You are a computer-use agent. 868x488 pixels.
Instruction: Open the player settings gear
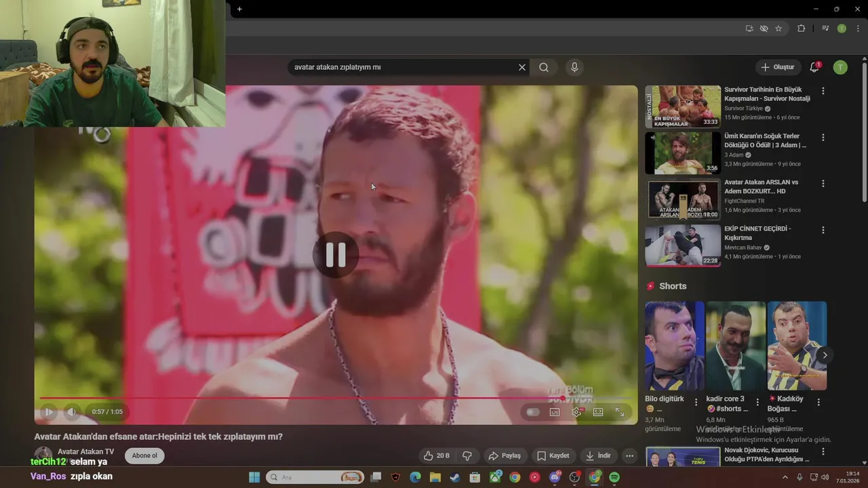click(x=576, y=411)
